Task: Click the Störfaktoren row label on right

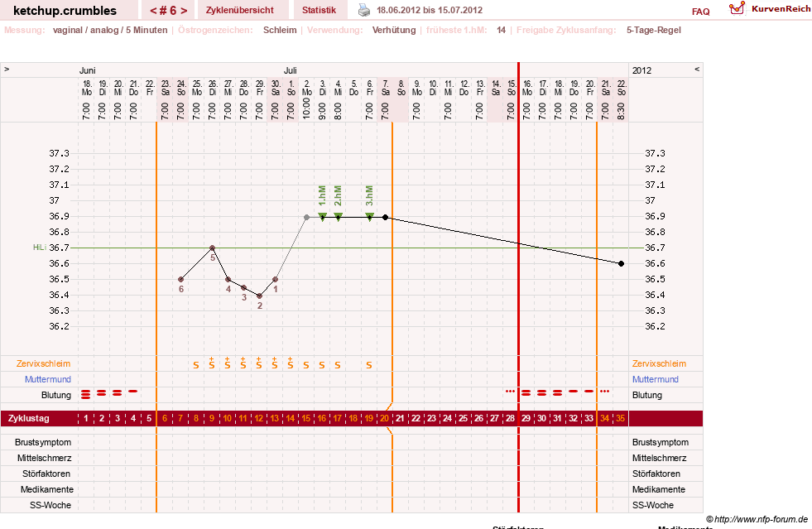Action: [656, 474]
